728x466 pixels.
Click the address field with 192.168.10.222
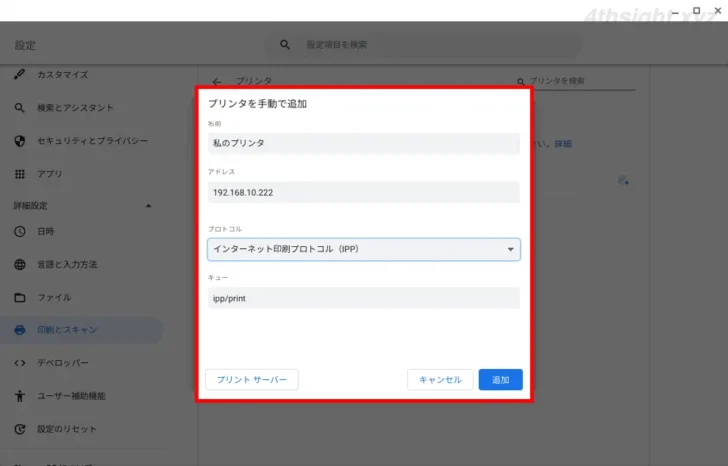click(364, 192)
